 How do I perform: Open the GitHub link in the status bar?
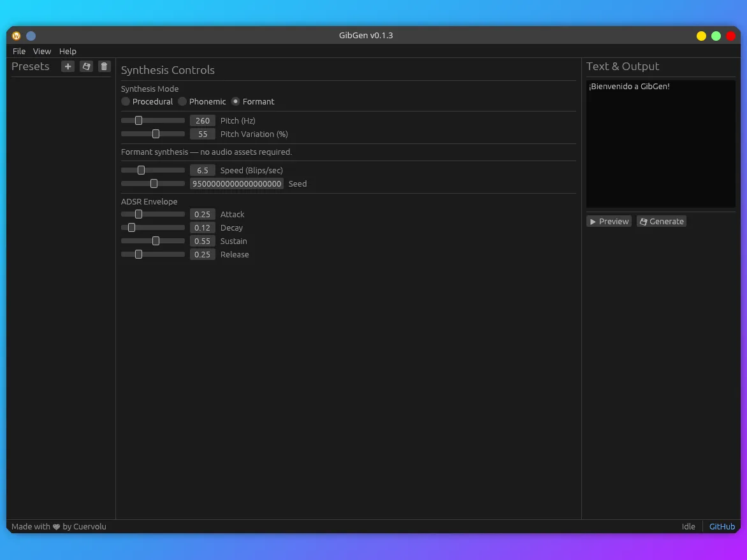coord(722,526)
